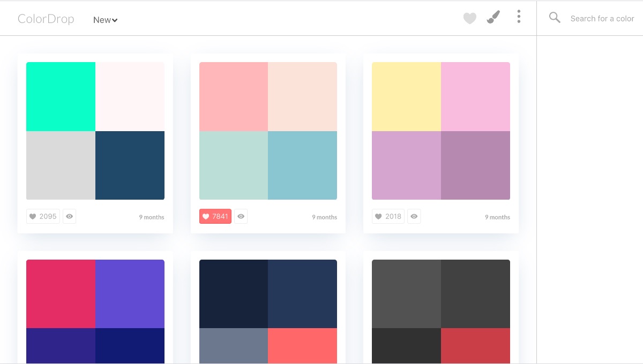
Task: Unlike the palette with 7841 hearts
Action: point(215,216)
